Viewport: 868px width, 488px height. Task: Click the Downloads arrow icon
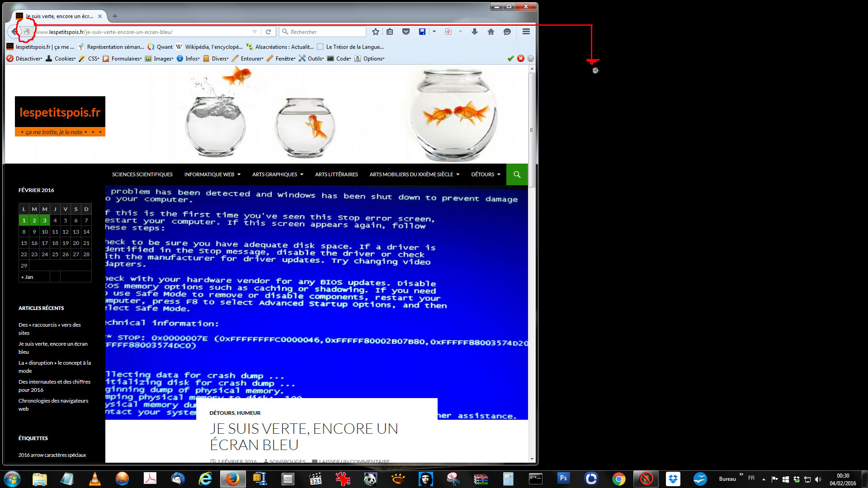click(x=474, y=32)
